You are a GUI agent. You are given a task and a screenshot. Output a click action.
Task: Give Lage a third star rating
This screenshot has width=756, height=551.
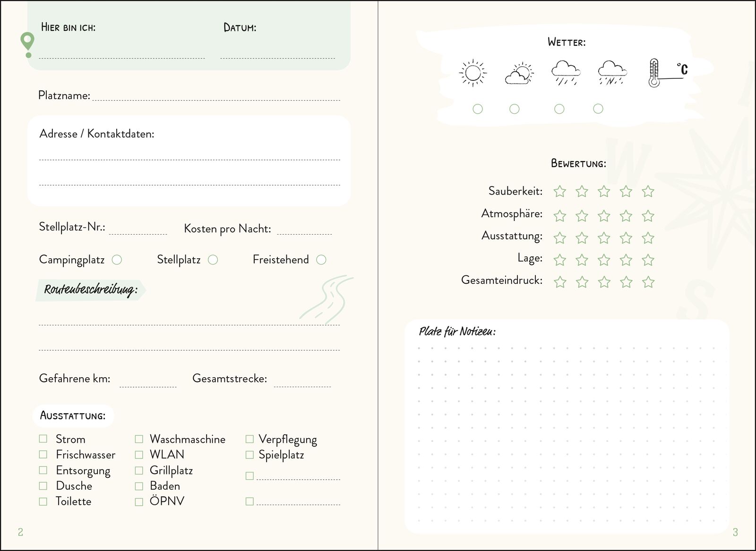click(604, 260)
